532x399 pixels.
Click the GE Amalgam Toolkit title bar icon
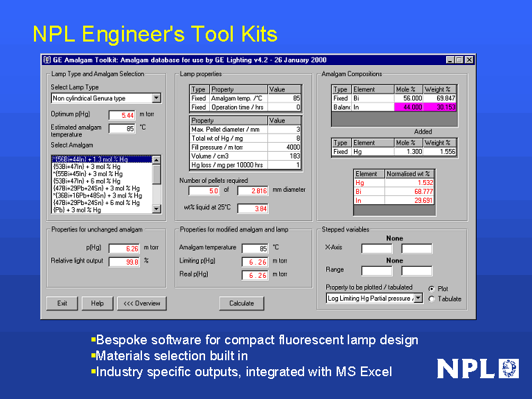point(48,60)
